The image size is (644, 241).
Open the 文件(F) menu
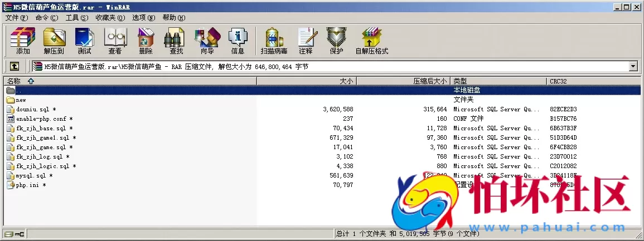[x=17, y=18]
